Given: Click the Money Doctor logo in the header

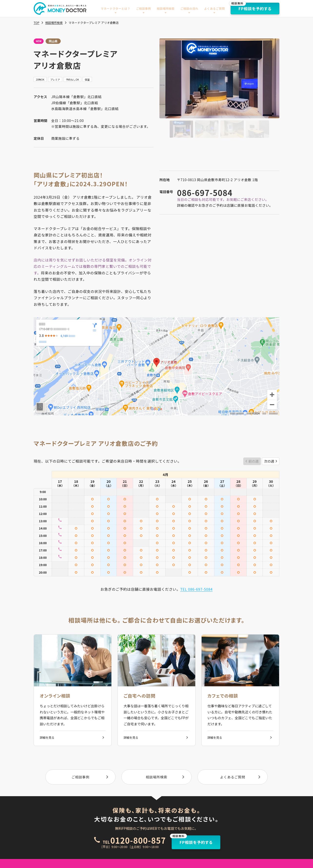Looking at the screenshot, I should coord(60,9).
